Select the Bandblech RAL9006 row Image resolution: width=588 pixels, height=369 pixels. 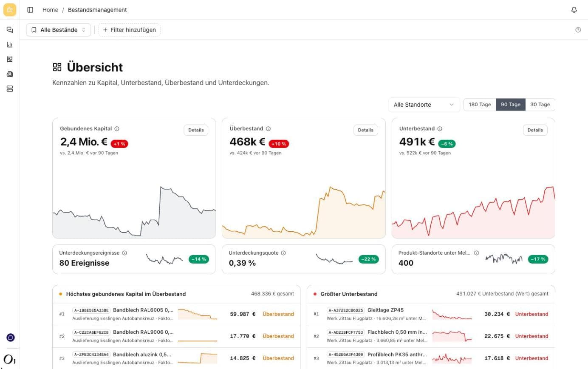176,336
